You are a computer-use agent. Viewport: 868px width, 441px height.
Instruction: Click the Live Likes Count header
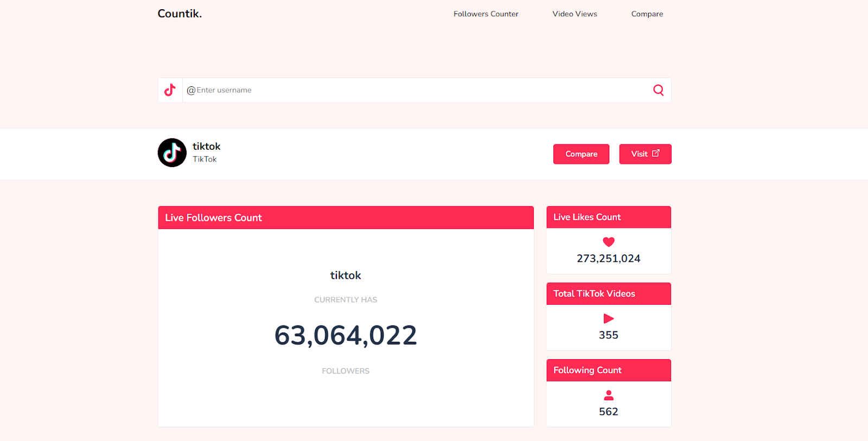[x=609, y=217]
